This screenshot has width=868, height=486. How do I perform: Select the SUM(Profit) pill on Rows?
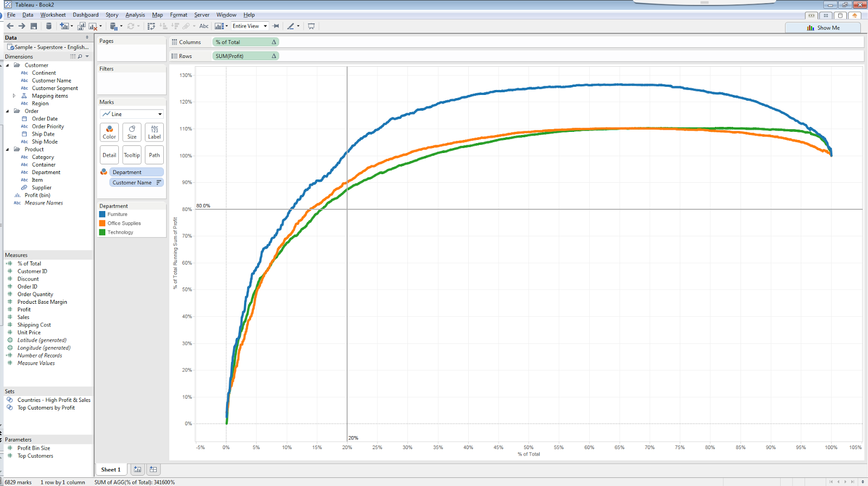246,56
